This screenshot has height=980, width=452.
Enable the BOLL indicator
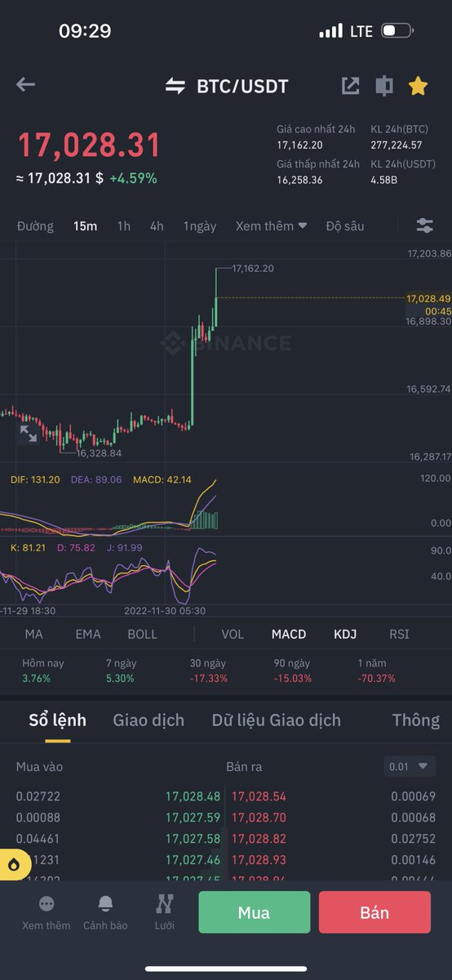pos(143,634)
